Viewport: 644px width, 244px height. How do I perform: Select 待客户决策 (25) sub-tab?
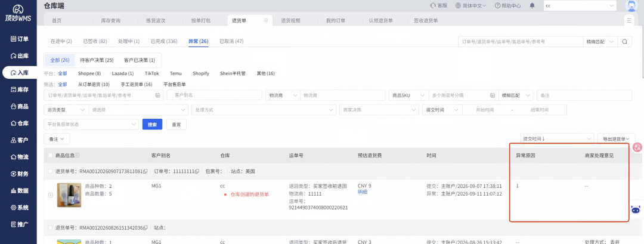point(97,60)
